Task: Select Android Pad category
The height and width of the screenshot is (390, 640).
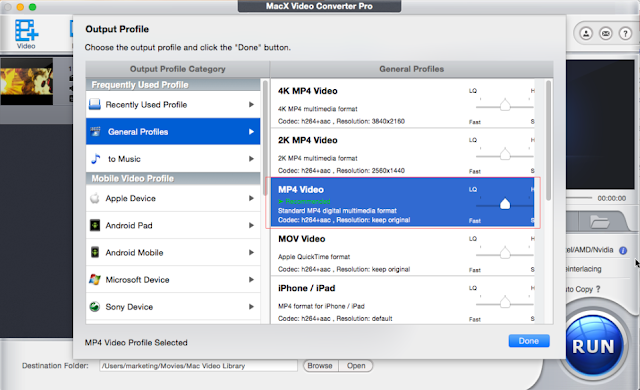Action: tap(173, 225)
